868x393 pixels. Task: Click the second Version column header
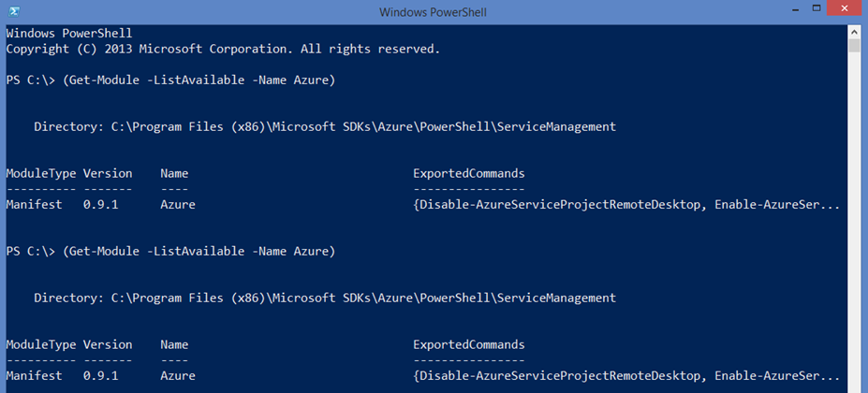coord(108,344)
